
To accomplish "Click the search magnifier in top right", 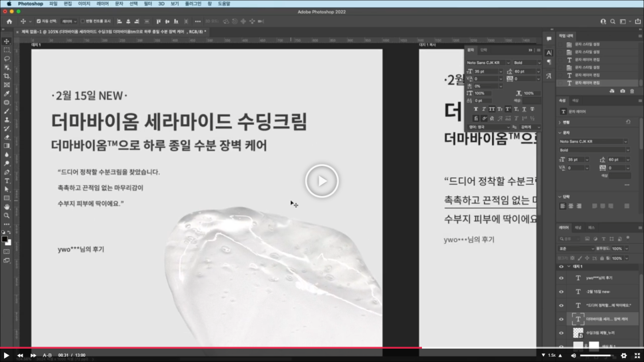I will (613, 21).
